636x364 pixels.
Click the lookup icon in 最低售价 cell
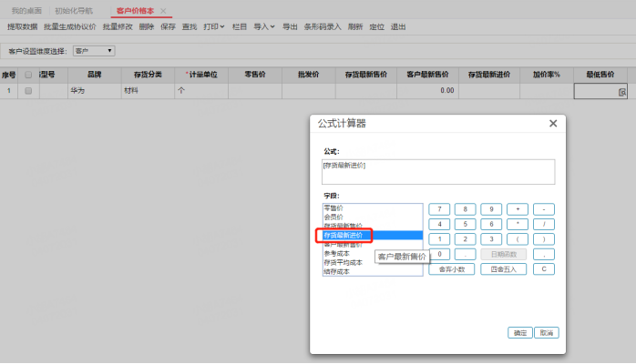(x=622, y=92)
